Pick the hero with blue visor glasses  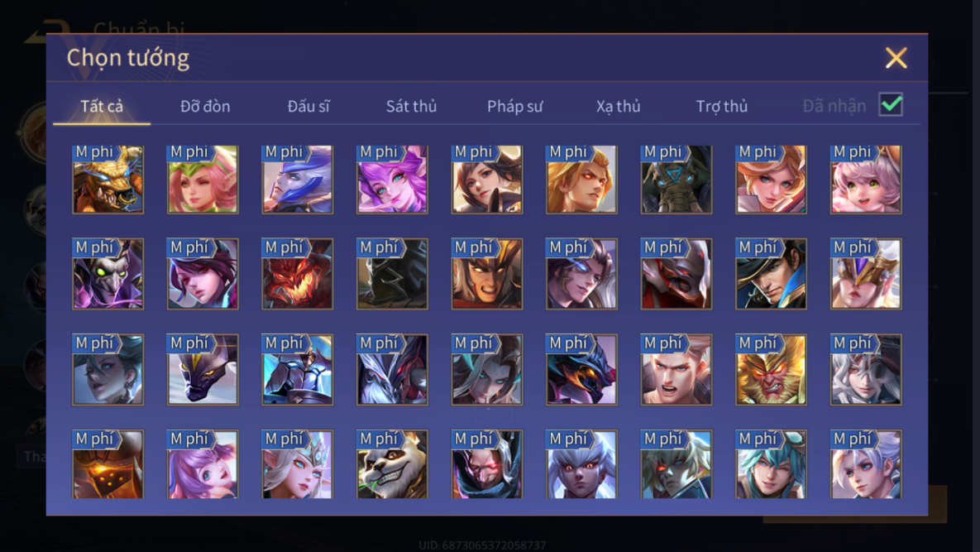coord(581,274)
